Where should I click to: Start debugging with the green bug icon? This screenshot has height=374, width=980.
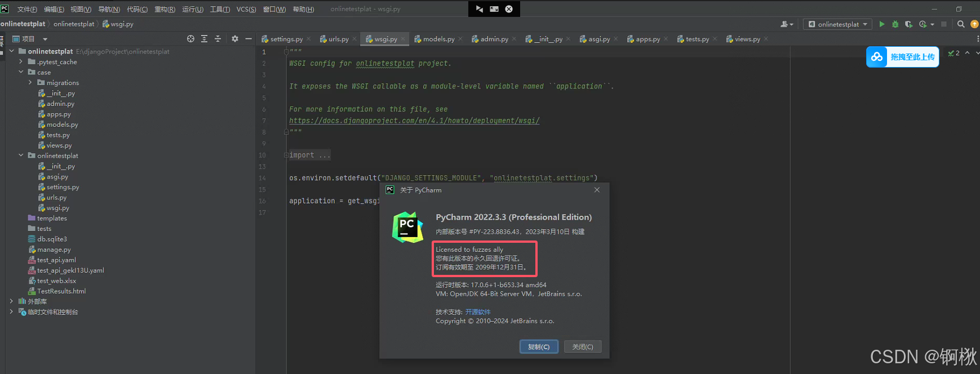point(895,24)
